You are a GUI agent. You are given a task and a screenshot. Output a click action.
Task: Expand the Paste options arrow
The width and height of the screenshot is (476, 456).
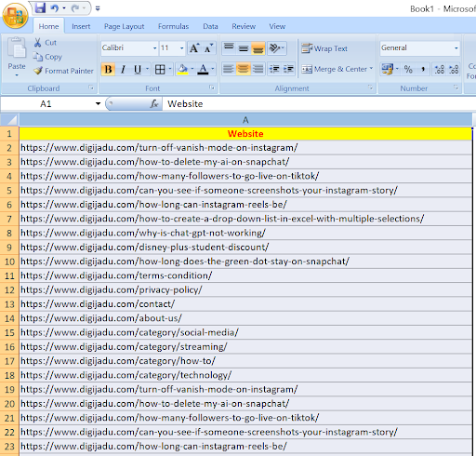point(17,75)
